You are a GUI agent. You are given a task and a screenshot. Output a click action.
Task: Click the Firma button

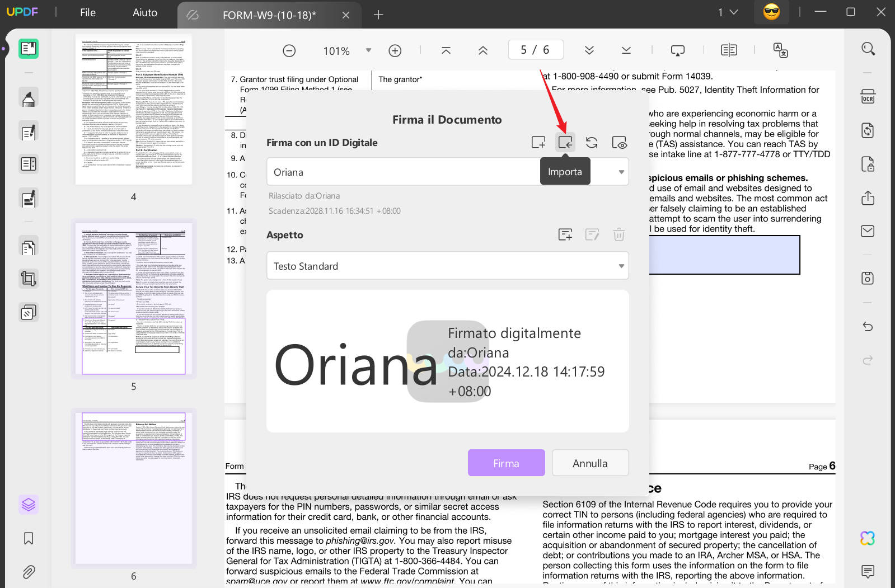[507, 463]
